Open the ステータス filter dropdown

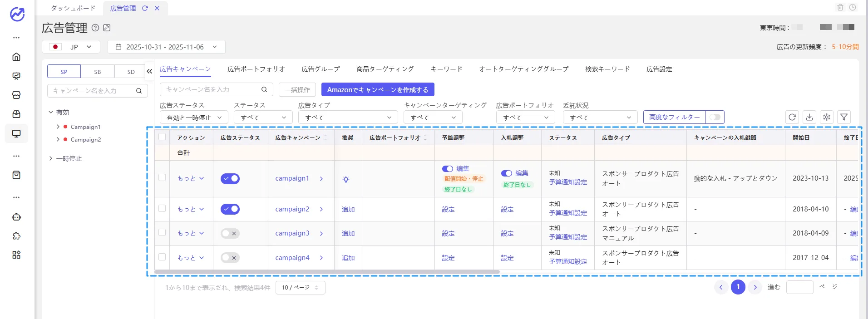click(x=263, y=117)
